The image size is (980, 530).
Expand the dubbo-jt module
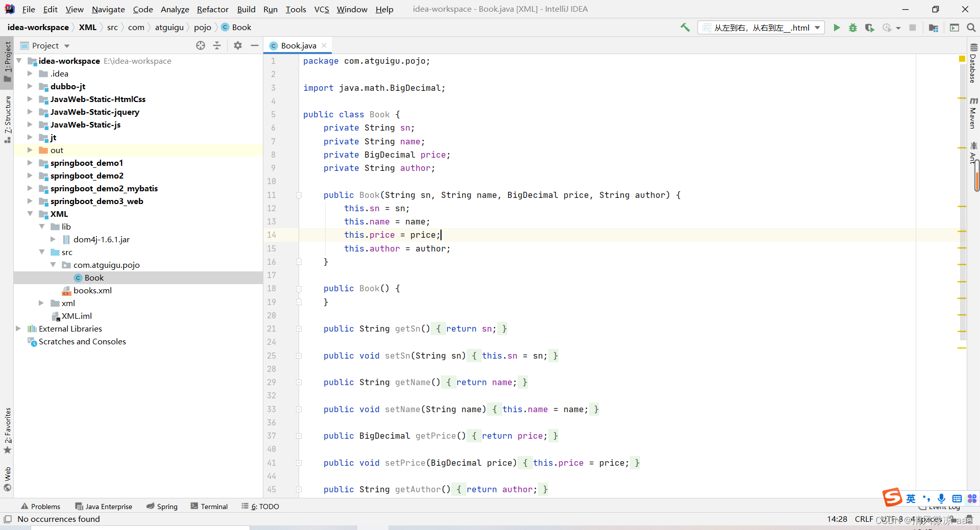click(30, 86)
